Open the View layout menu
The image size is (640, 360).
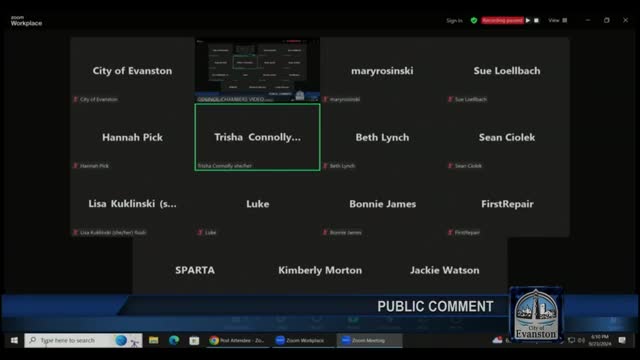coord(558,20)
